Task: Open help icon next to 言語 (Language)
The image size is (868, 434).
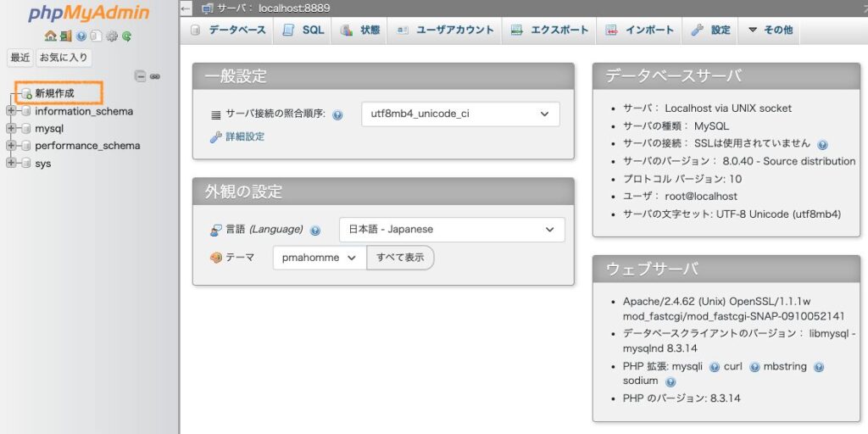Action: pyautogui.click(x=315, y=231)
